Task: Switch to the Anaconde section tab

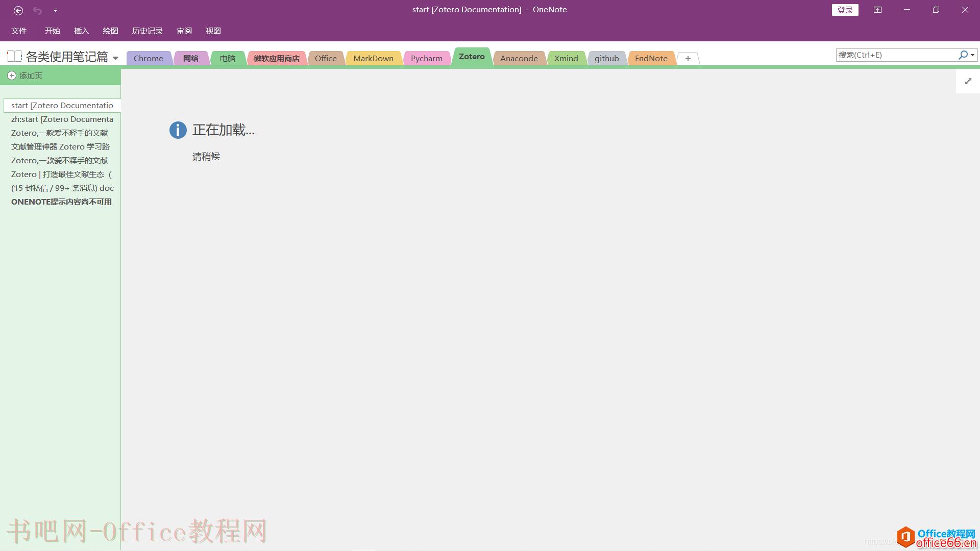Action: point(519,58)
